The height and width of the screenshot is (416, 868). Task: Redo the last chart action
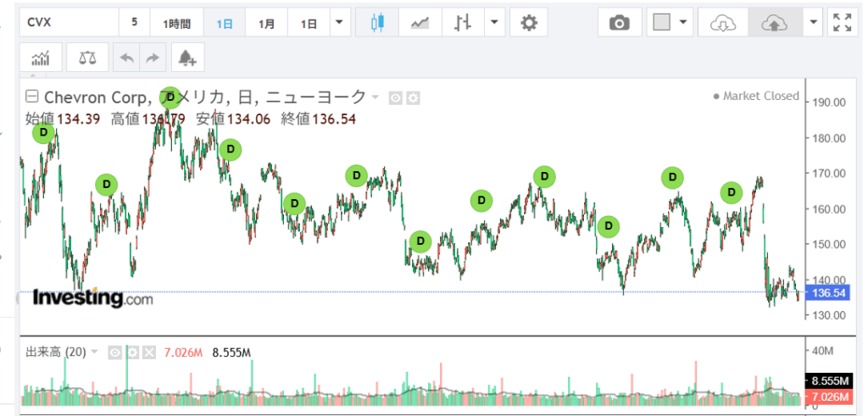pyautogui.click(x=153, y=58)
